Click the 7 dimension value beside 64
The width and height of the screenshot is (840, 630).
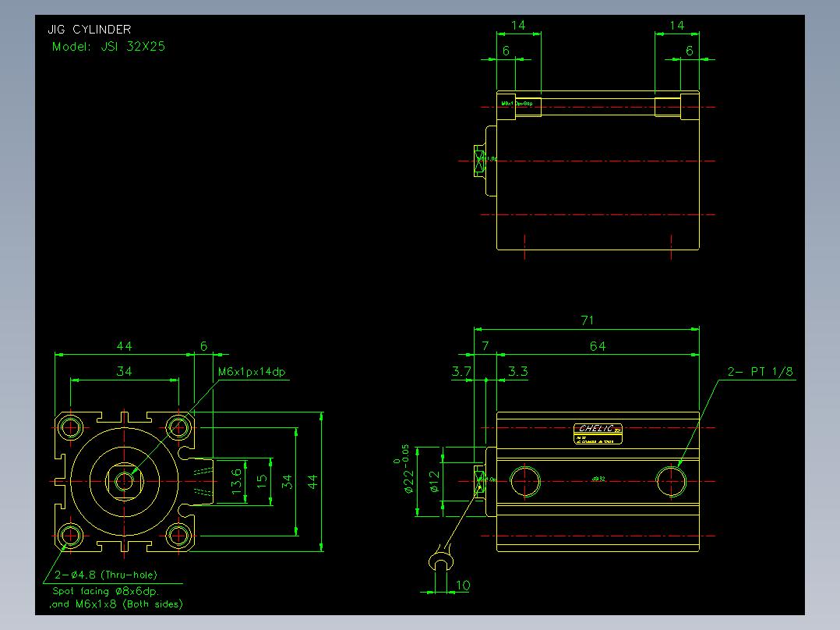(x=485, y=346)
